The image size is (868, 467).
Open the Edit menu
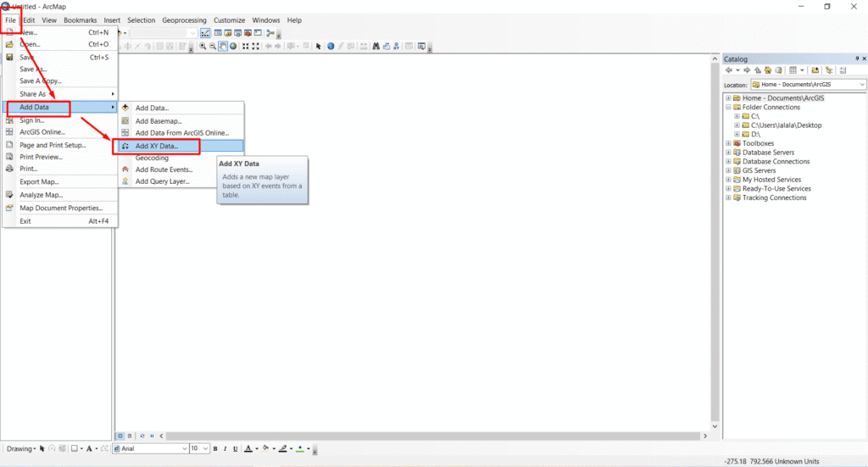pos(29,20)
